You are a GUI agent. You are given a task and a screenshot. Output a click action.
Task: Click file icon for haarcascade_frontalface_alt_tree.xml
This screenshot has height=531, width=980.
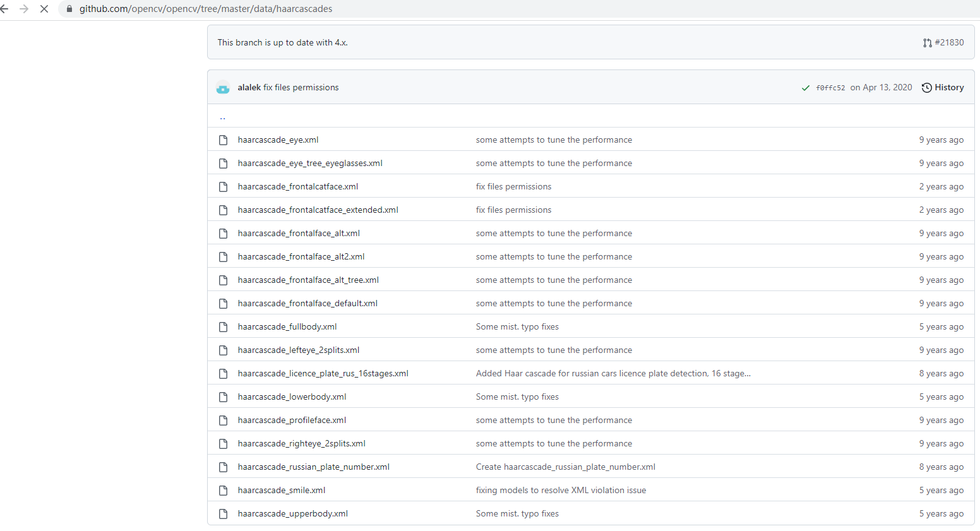pos(223,280)
